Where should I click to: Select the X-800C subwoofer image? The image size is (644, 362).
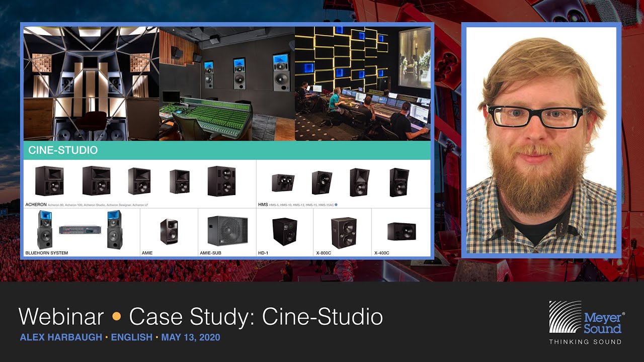[344, 233]
